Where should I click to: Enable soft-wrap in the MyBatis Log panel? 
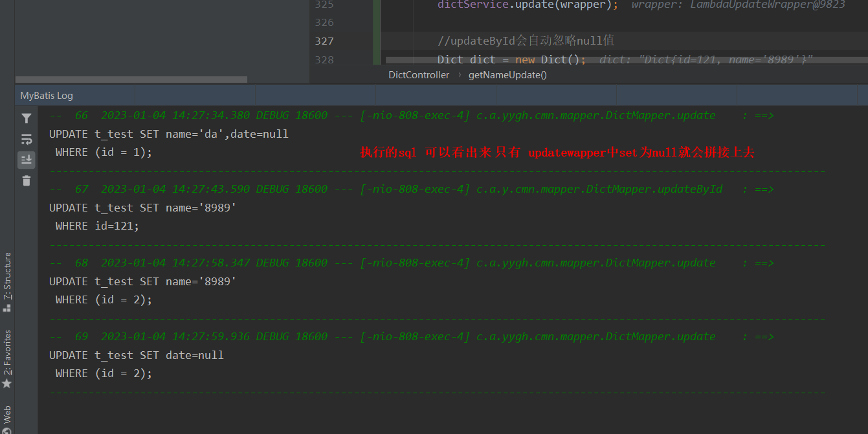pos(26,139)
